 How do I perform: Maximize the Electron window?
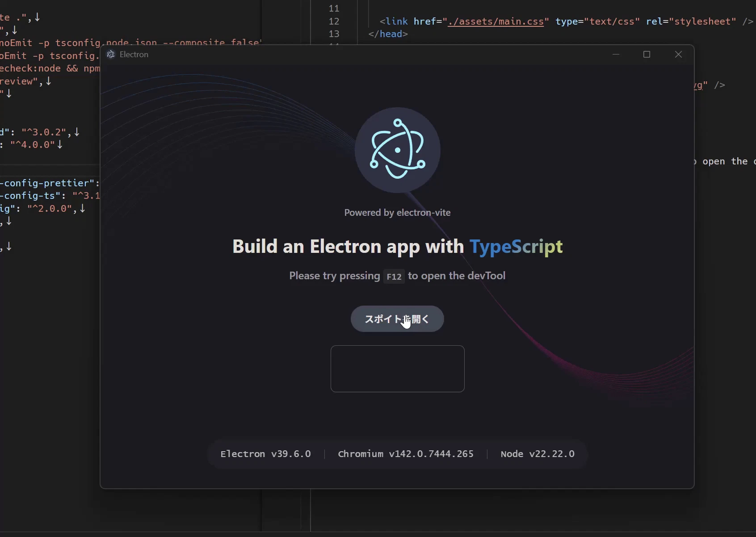click(647, 55)
